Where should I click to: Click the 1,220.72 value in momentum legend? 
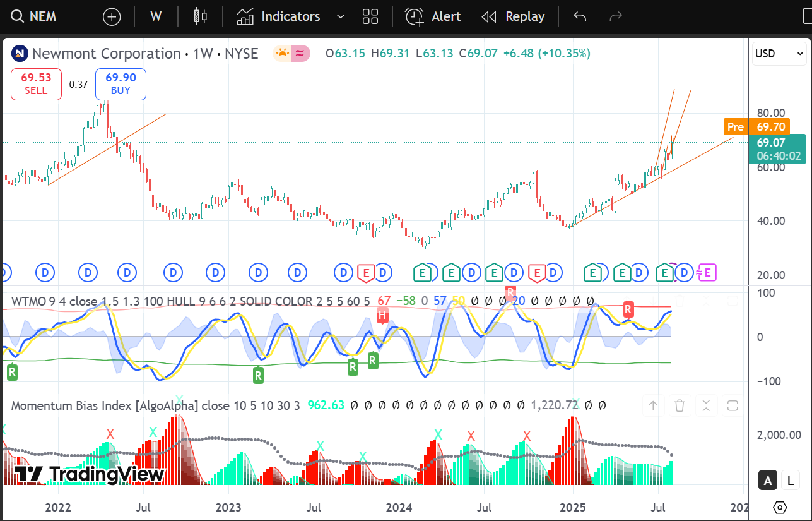pos(555,405)
